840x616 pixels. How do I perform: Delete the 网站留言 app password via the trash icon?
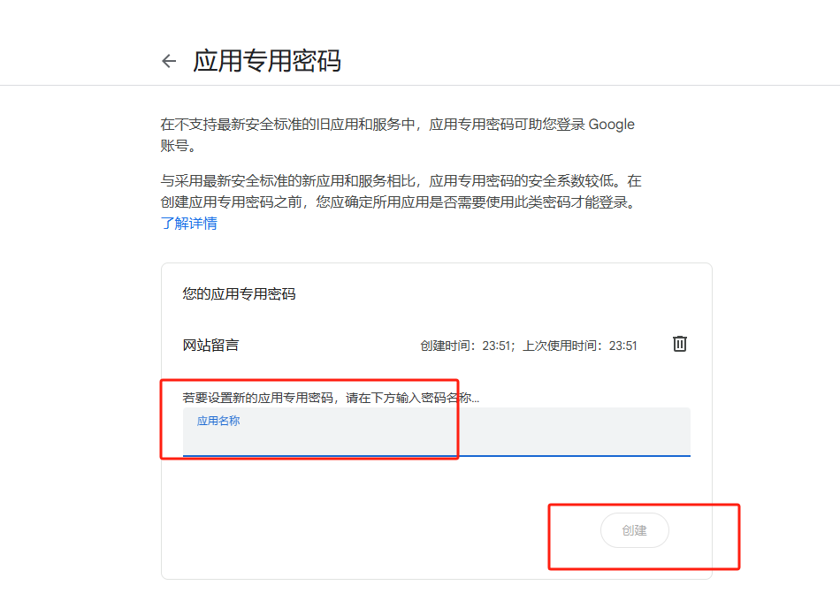click(x=679, y=344)
